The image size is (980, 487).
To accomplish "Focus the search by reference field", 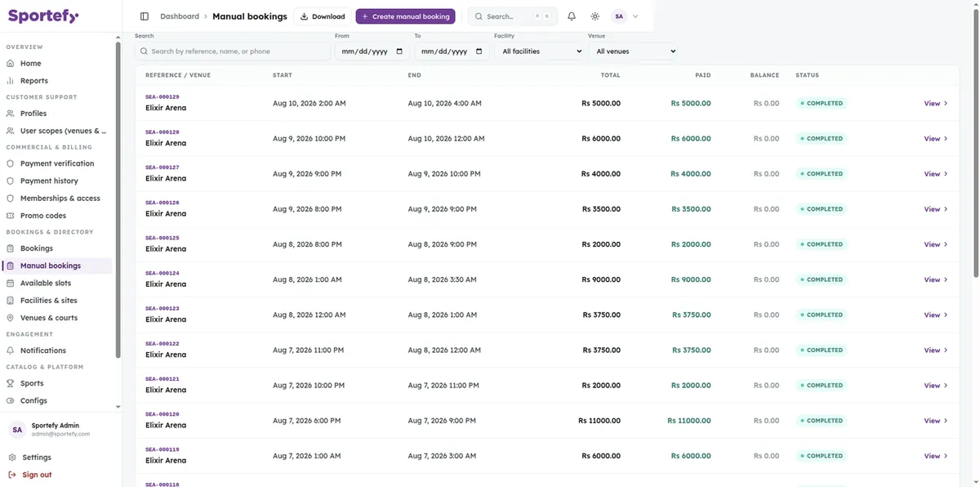I will coord(232,51).
